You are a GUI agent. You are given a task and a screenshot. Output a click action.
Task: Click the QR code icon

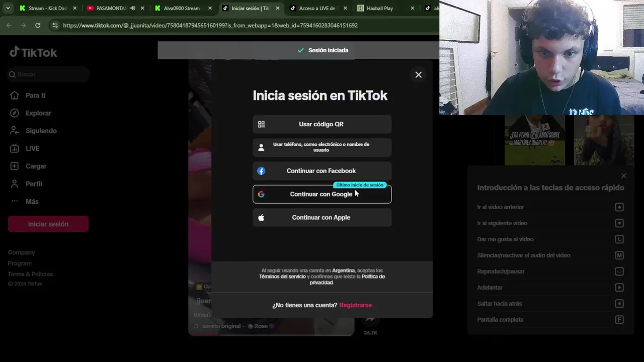(261, 124)
